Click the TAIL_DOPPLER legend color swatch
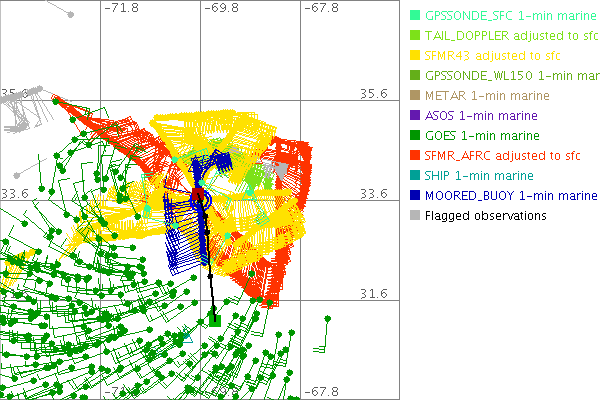The image size is (600, 400). click(415, 36)
